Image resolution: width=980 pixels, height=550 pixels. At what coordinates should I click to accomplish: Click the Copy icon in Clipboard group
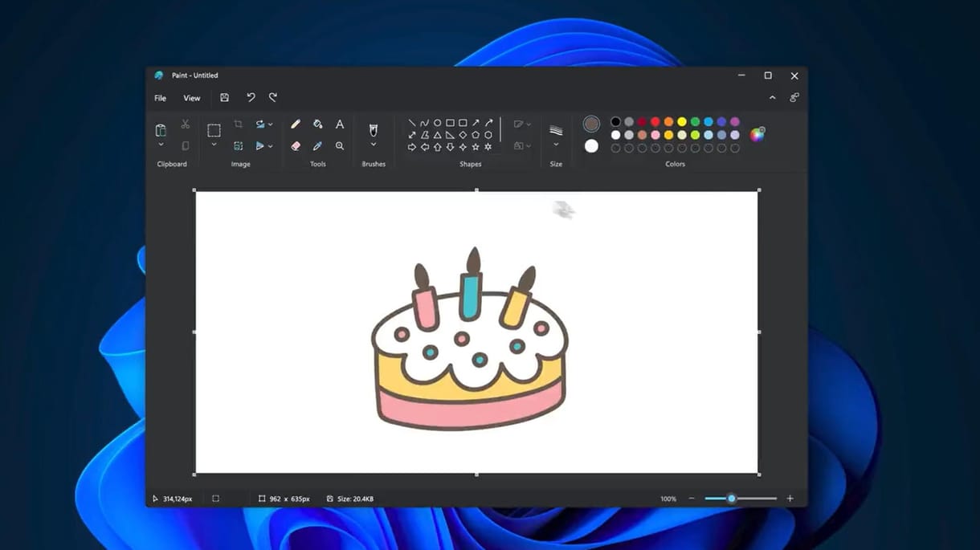click(186, 146)
